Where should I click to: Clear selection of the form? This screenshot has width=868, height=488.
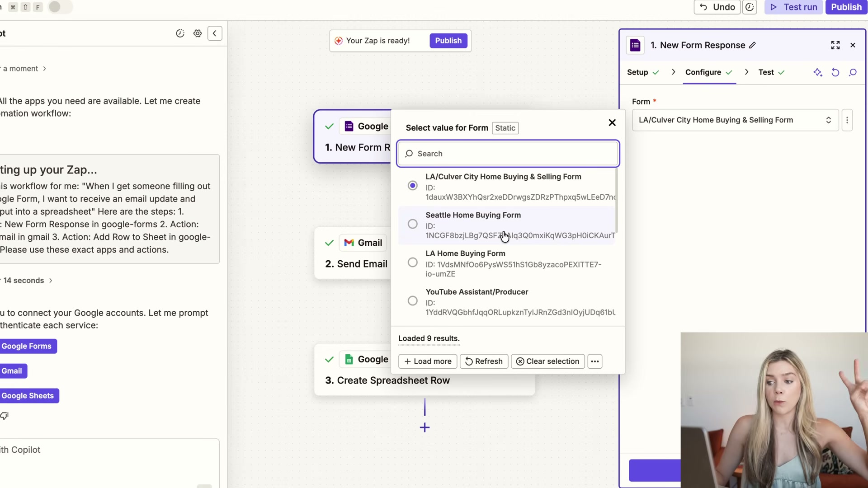point(547,361)
